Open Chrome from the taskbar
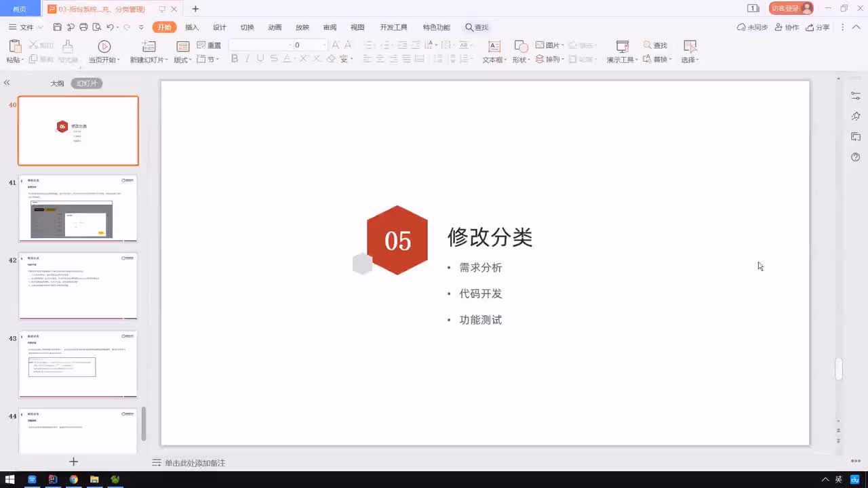 (x=73, y=479)
